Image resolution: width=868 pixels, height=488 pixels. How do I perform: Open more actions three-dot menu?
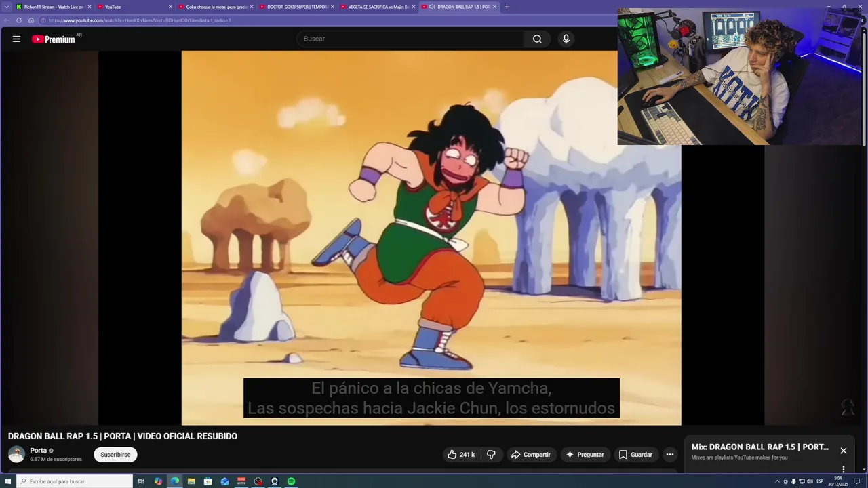[670, 455]
